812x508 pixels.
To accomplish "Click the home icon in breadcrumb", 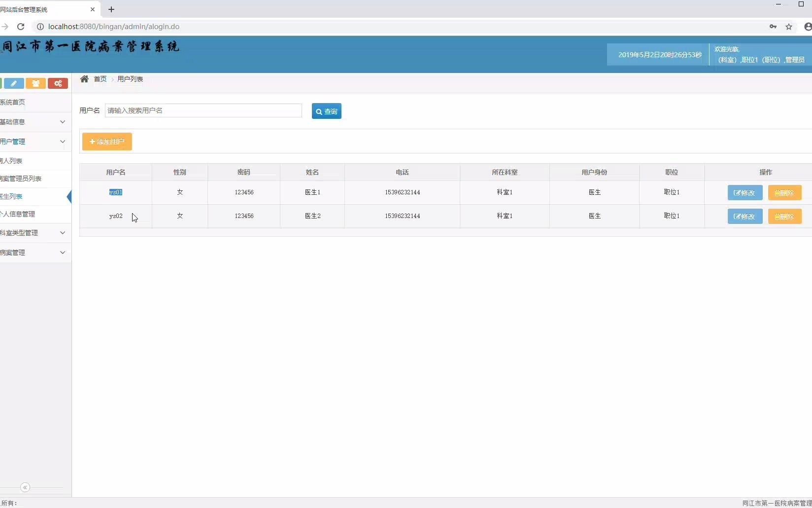I will tap(84, 79).
